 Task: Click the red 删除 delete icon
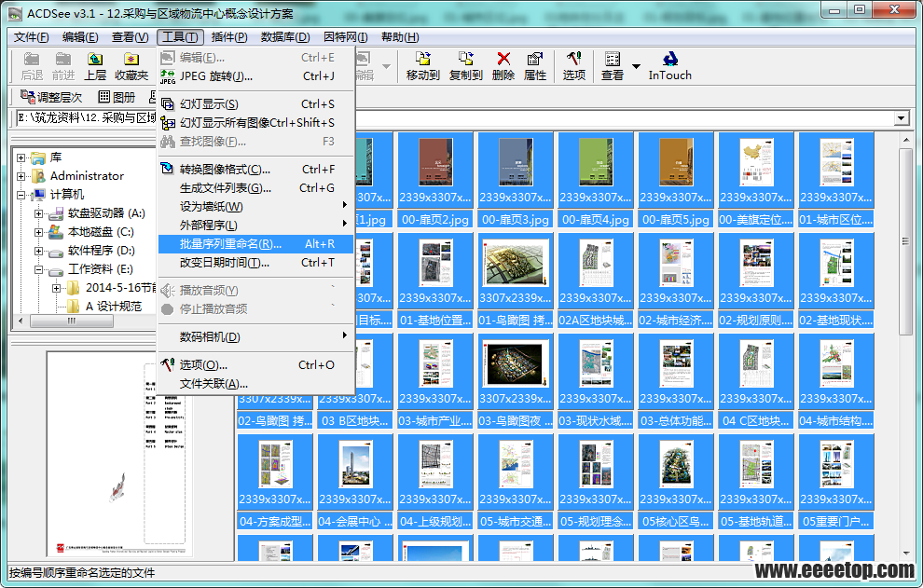[503, 66]
